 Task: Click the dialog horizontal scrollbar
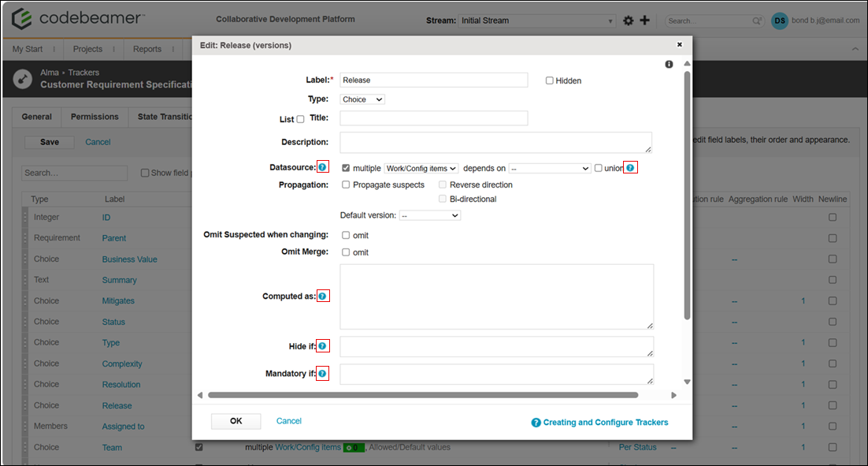point(423,395)
